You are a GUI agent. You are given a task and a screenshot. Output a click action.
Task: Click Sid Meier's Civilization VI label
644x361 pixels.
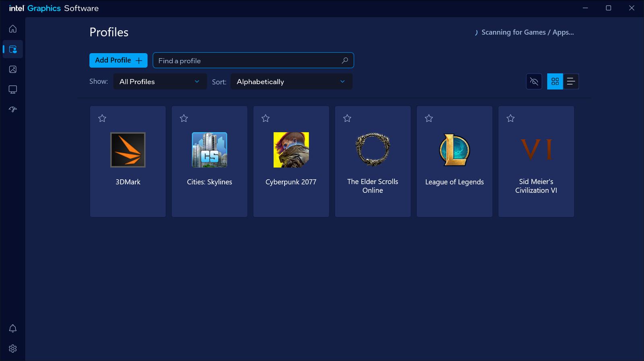point(536,186)
